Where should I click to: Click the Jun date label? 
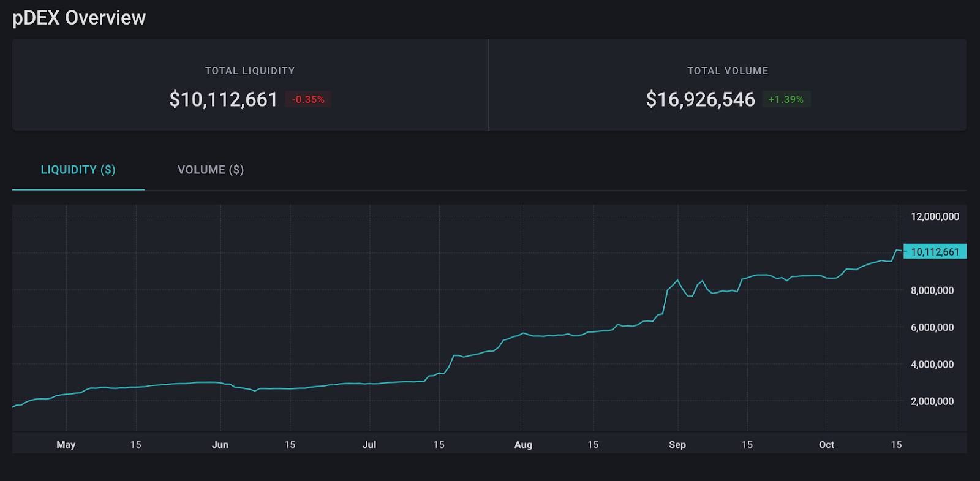click(x=220, y=445)
